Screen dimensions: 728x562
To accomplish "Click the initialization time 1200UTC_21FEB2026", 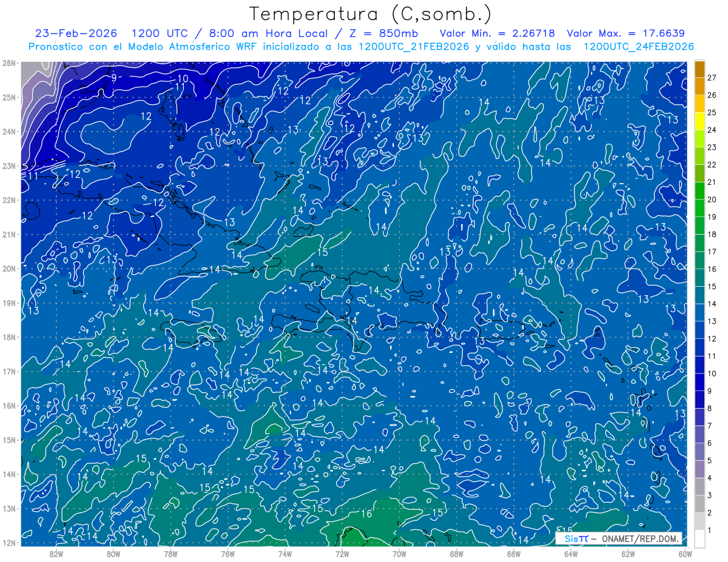I will point(413,47).
